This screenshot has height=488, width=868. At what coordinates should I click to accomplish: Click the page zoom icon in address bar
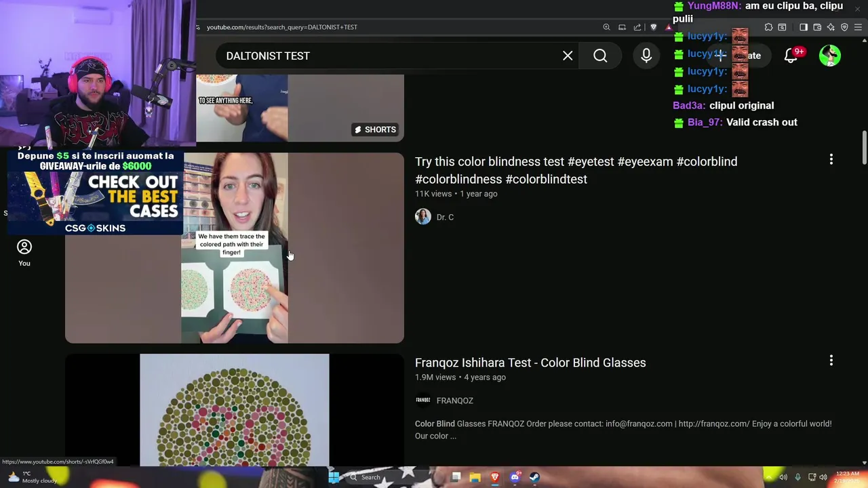[606, 27]
